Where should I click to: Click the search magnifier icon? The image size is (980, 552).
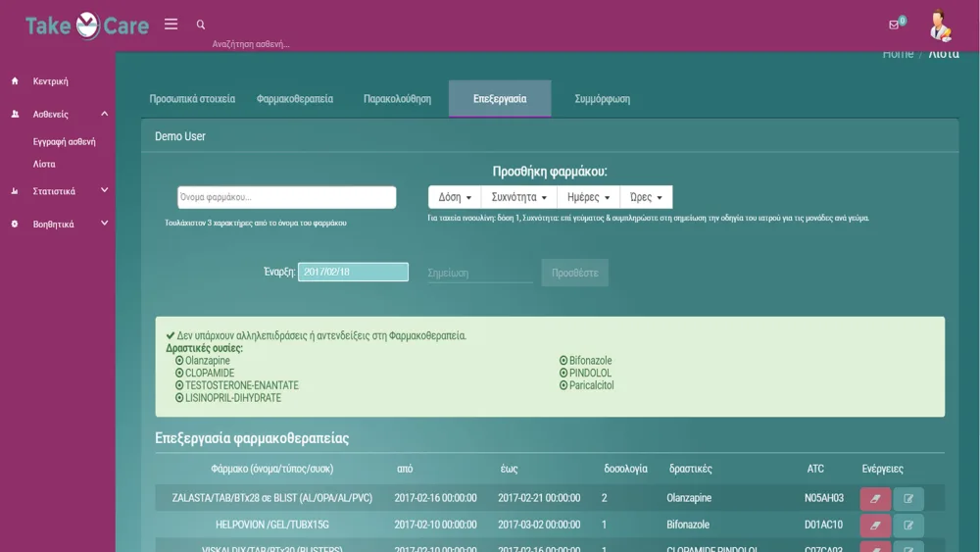click(201, 25)
